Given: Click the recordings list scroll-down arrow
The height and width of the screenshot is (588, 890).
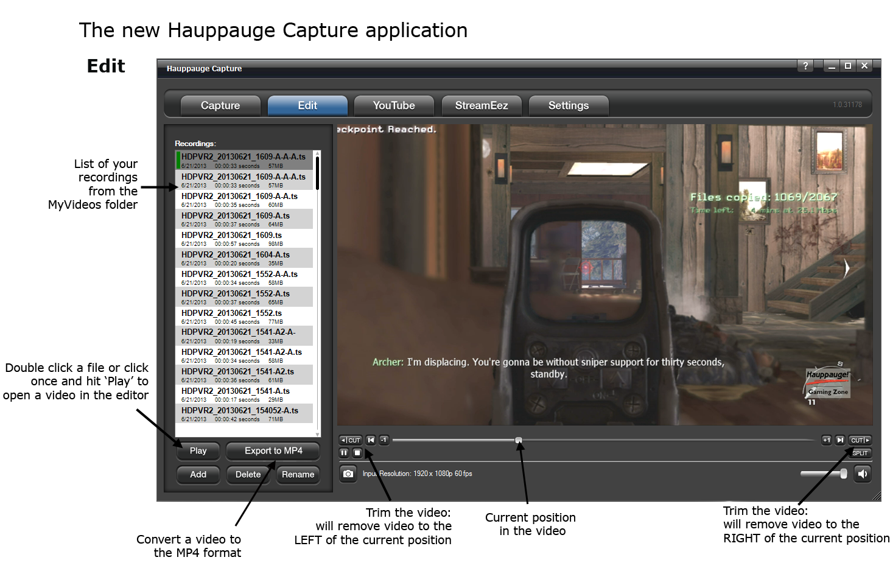Looking at the screenshot, I should tap(317, 434).
